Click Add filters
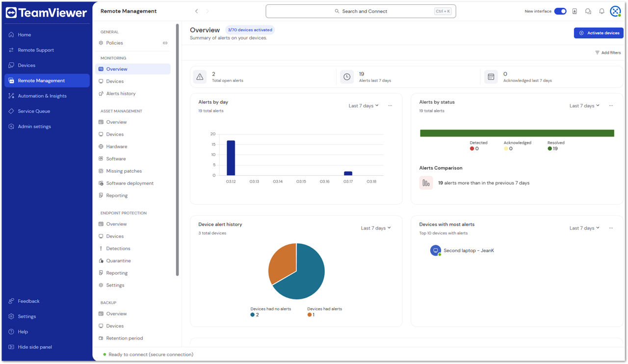Screen dimensions: 628x364 coord(608,53)
